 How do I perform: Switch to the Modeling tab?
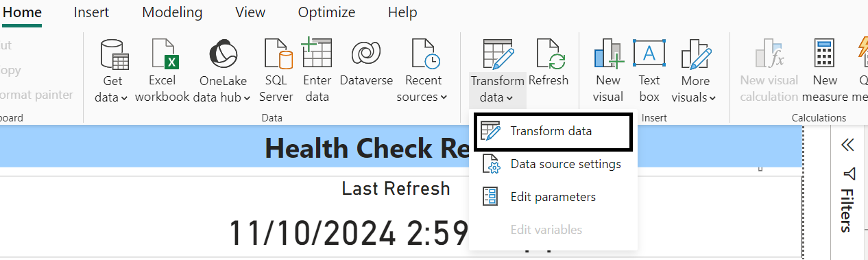click(x=172, y=12)
